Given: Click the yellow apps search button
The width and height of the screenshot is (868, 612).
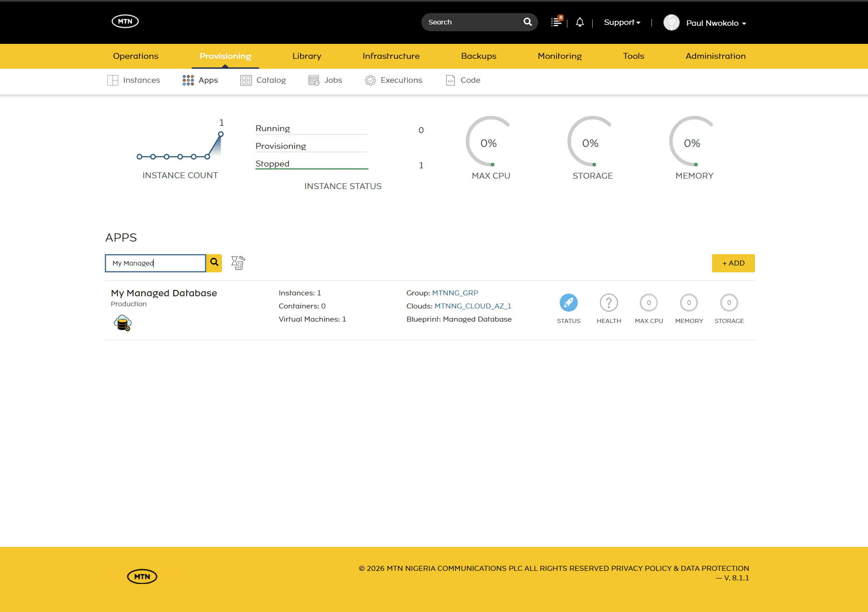Looking at the screenshot, I should point(214,263).
